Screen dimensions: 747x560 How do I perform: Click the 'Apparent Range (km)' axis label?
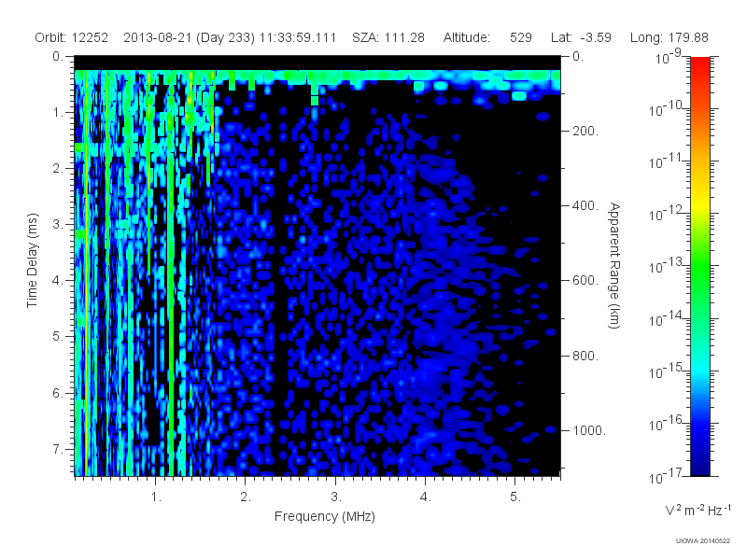click(614, 266)
